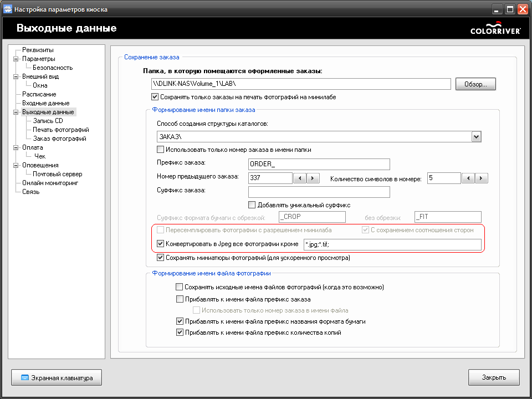Click the left arrow for previous order number
The image size is (532, 399).
(x=300, y=178)
